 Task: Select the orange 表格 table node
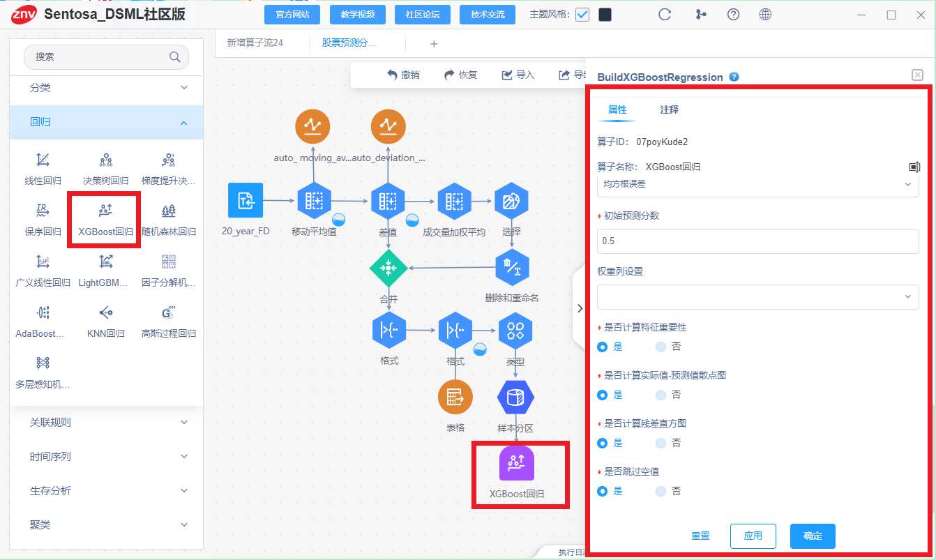(x=455, y=397)
